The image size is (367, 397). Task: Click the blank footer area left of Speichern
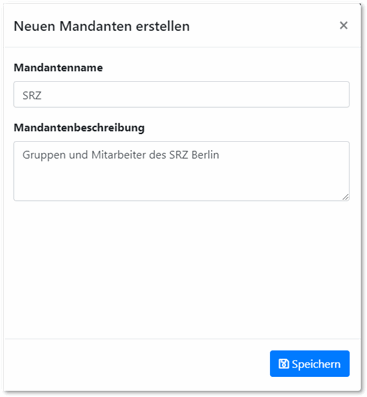[137, 364]
